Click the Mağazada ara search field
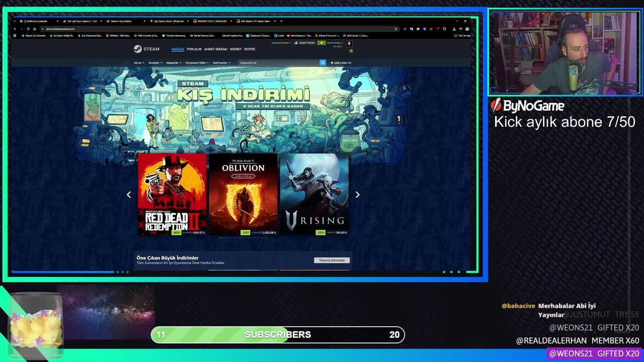Screen dimensions: 644x362 [x=279, y=63]
